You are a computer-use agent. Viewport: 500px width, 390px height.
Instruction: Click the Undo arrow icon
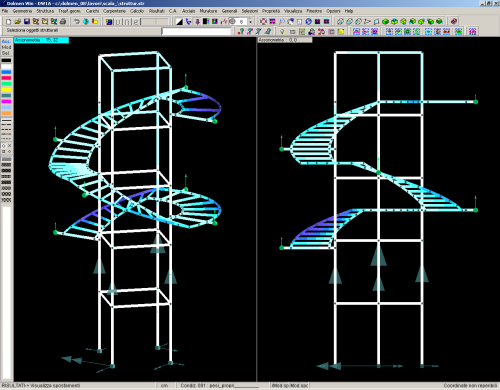click(77, 22)
